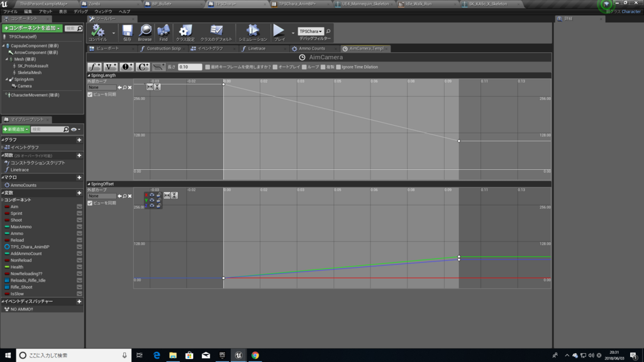Select the NO AMMO!! event dispatcher
Image resolution: width=644 pixels, height=362 pixels.
22,309
